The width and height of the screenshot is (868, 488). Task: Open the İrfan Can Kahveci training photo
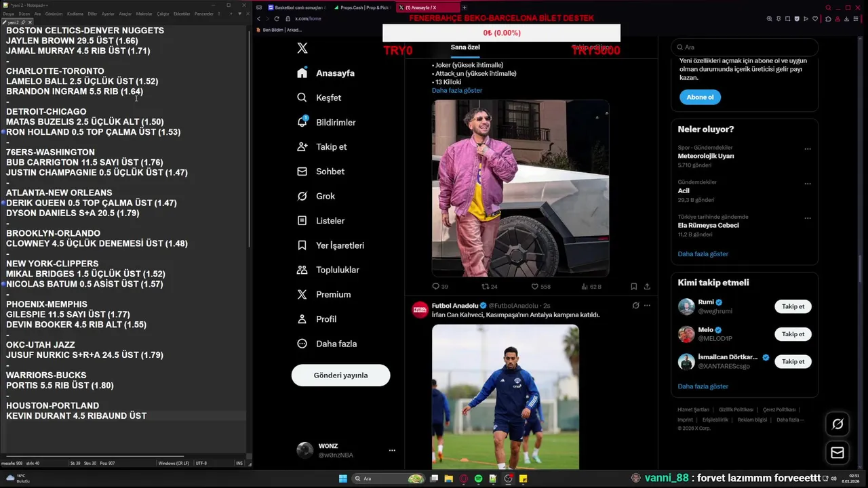tap(505, 396)
